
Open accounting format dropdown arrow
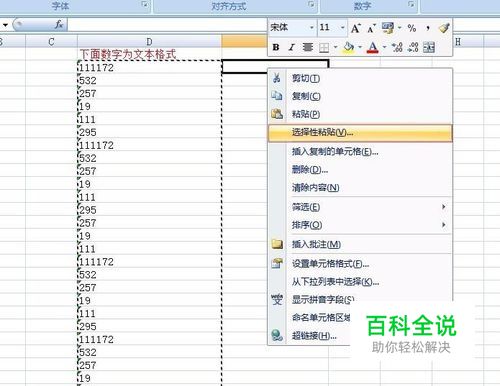(x=399, y=27)
